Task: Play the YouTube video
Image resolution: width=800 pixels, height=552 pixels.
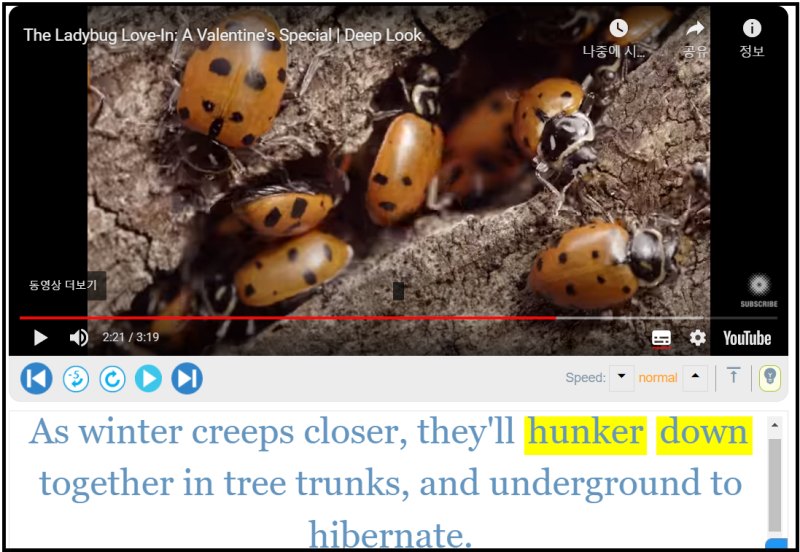Action: 40,337
